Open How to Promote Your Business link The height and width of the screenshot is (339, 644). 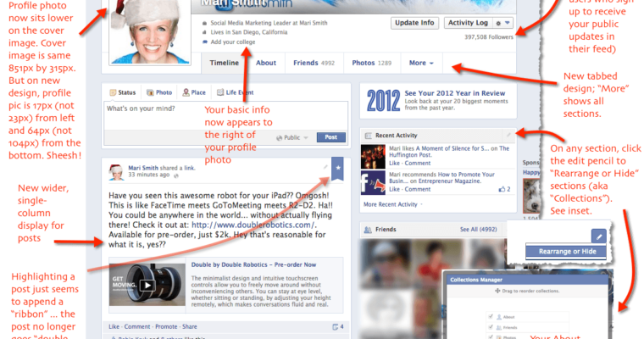(x=441, y=177)
